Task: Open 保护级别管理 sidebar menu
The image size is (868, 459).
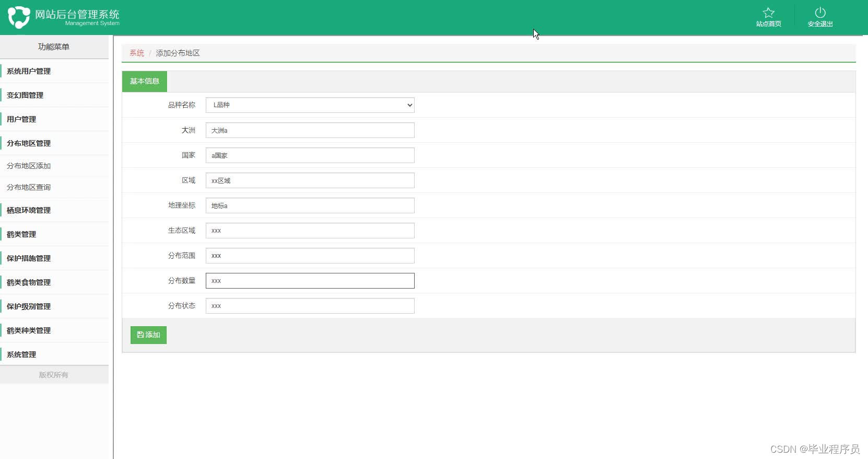Action: tap(54, 306)
